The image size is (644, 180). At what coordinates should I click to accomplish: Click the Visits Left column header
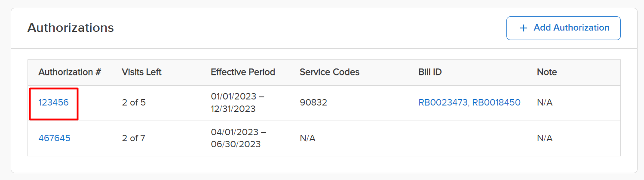tap(141, 72)
